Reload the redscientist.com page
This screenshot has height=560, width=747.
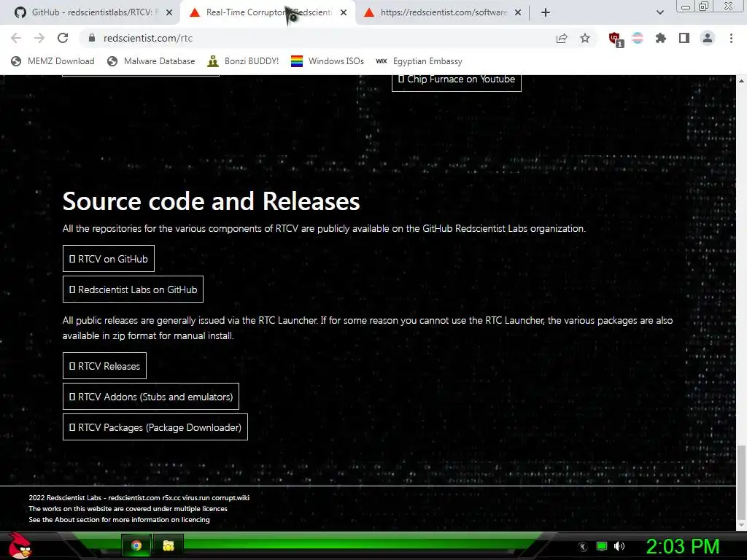tap(63, 38)
